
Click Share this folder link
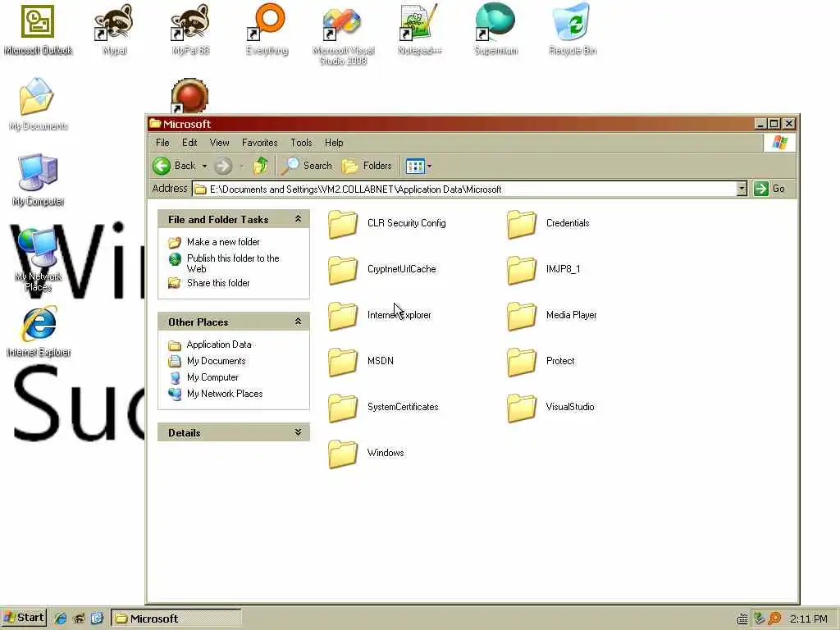tap(218, 283)
